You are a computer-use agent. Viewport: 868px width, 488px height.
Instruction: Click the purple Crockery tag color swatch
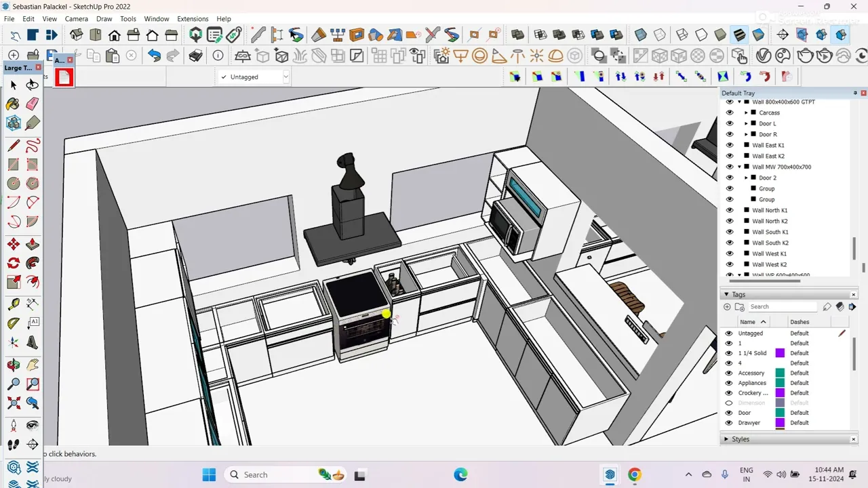point(780,392)
